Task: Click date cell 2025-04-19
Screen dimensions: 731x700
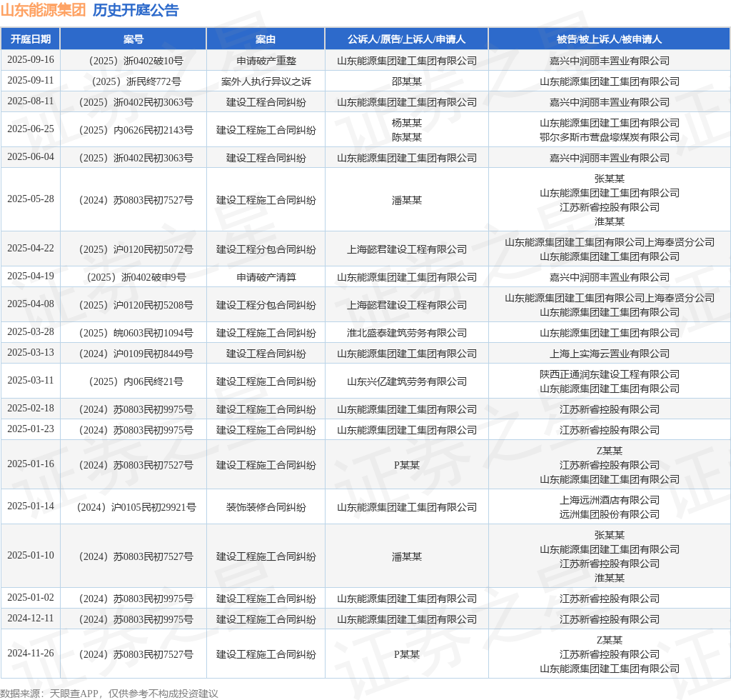Action: [30, 276]
